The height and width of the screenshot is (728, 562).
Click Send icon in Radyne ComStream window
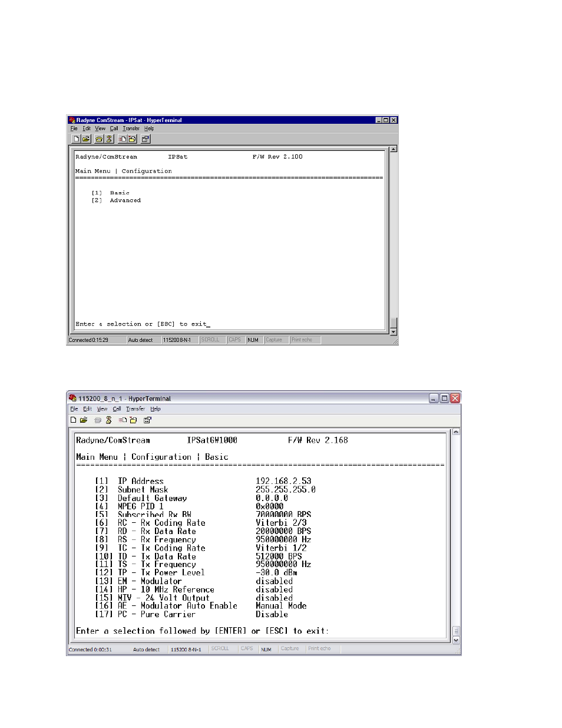pos(123,139)
